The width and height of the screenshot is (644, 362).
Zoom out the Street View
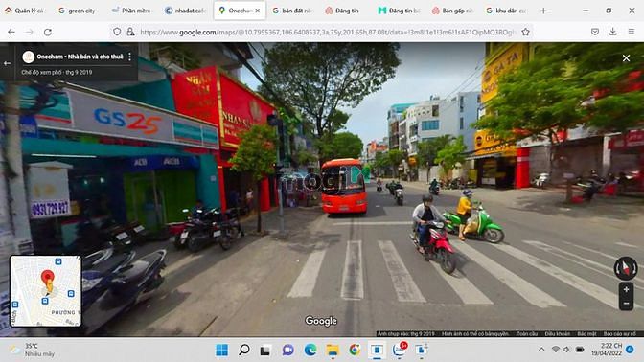[x=626, y=304]
